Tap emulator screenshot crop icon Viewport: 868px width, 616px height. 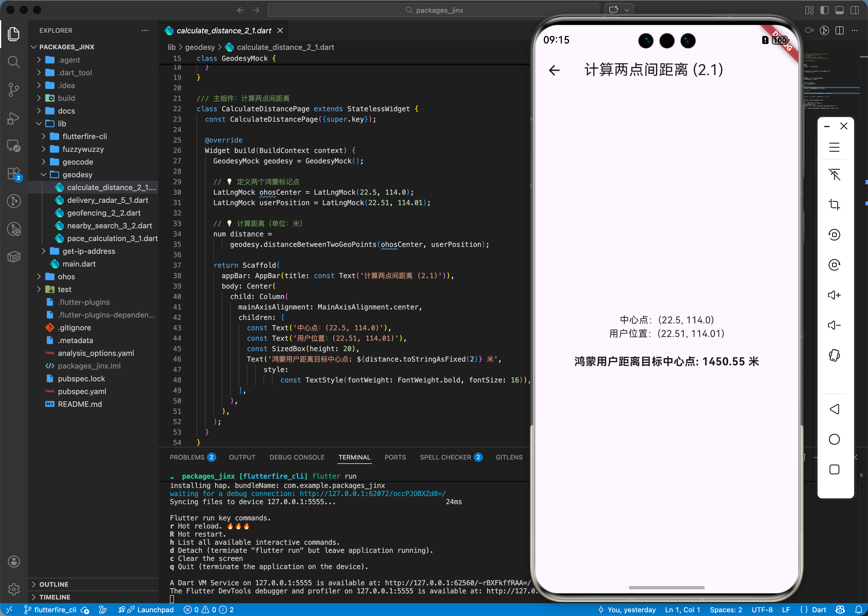[x=834, y=205]
